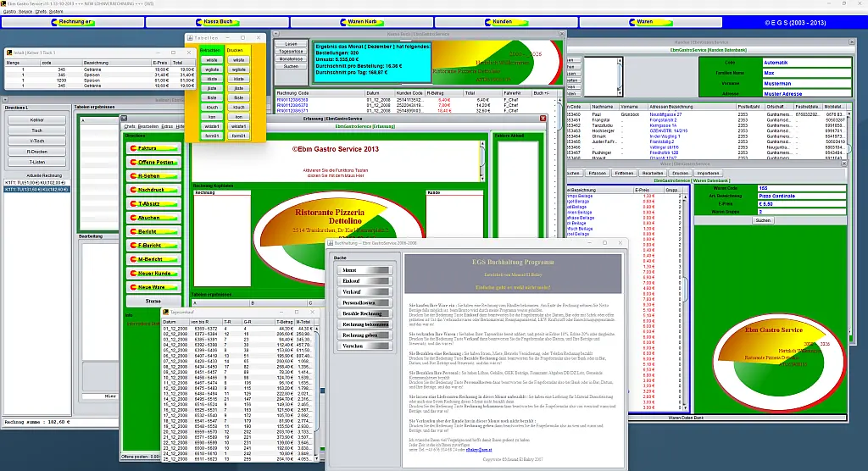Image resolution: width=868 pixels, height=471 pixels.
Task: Open Bearbeiten menu in the Erfassung window
Action: [x=148, y=127]
